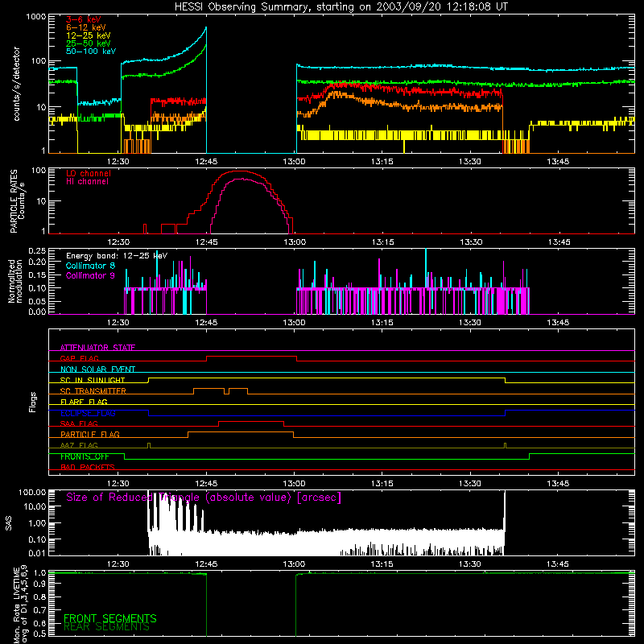Click the 'LO channel' legend label
Image resolution: width=644 pixels, height=644 pixels.
[x=89, y=173]
